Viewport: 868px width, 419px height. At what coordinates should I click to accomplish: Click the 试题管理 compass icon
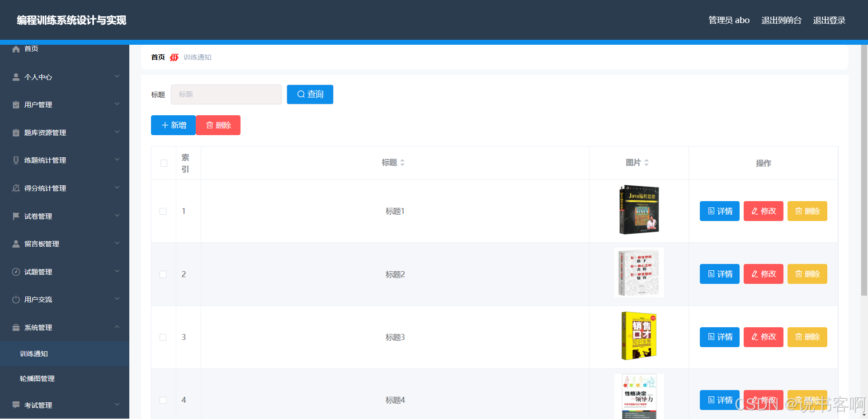click(x=16, y=272)
